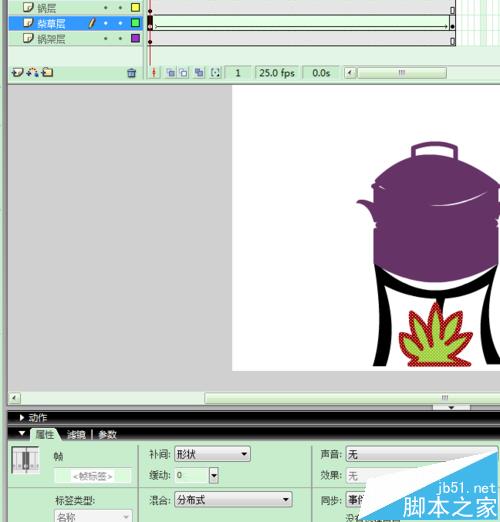Screen dimensions: 500x522
Task: Select first keyframe of 锅架层 layer
Action: [x=150, y=39]
